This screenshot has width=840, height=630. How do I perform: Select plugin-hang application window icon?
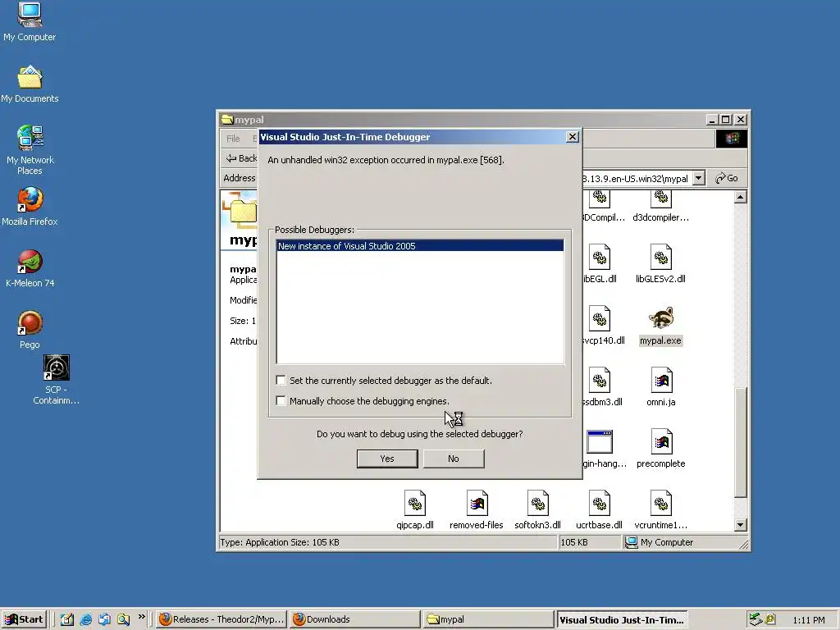tap(600, 442)
